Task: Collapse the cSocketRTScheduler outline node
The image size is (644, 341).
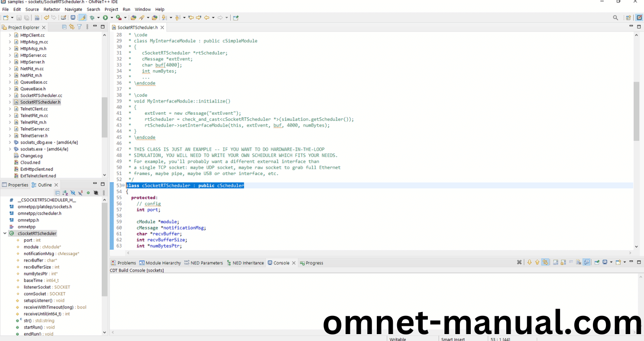Action: tap(5, 234)
